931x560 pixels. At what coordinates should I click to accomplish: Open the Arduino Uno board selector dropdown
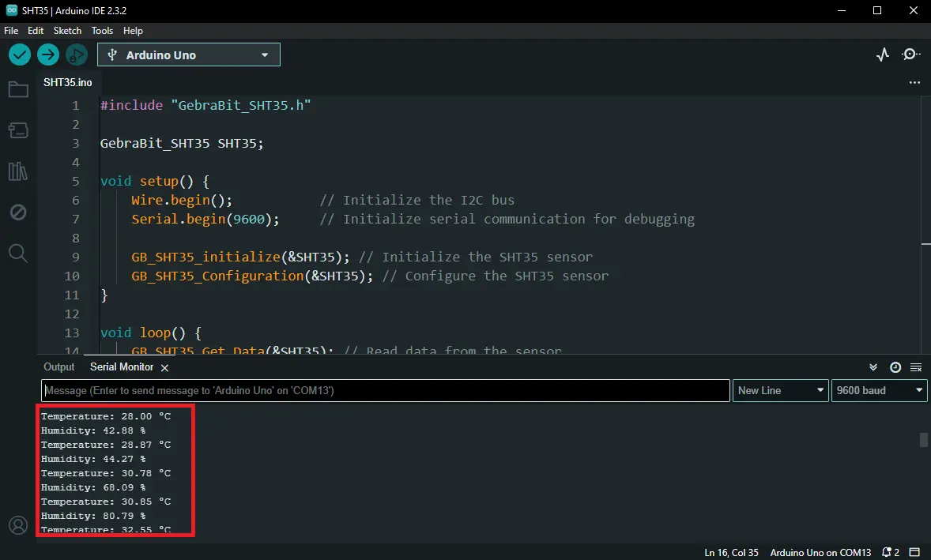click(189, 55)
